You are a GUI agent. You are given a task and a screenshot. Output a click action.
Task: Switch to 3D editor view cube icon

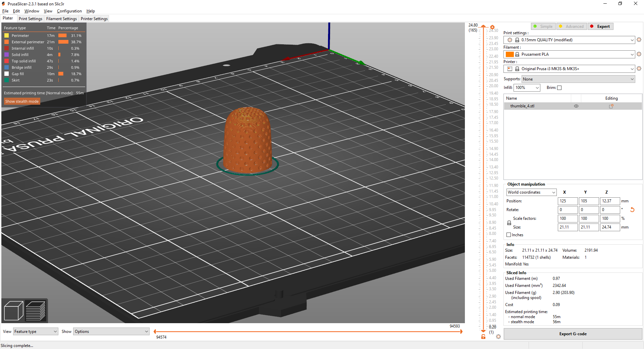click(x=13, y=311)
